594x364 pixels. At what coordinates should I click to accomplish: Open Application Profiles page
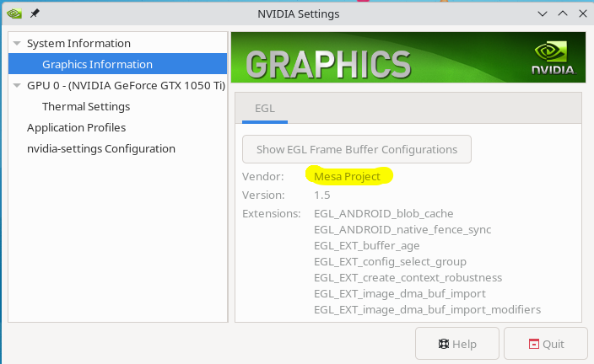76,127
